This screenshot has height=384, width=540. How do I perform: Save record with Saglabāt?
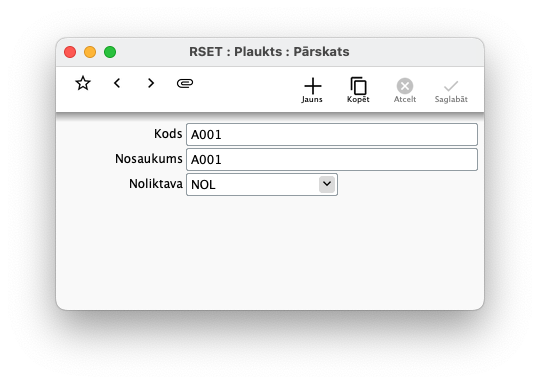click(x=451, y=91)
